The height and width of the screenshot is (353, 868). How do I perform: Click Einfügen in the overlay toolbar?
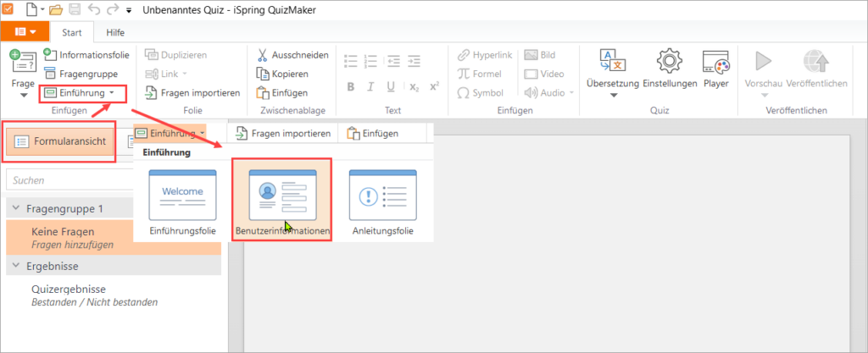coord(373,133)
